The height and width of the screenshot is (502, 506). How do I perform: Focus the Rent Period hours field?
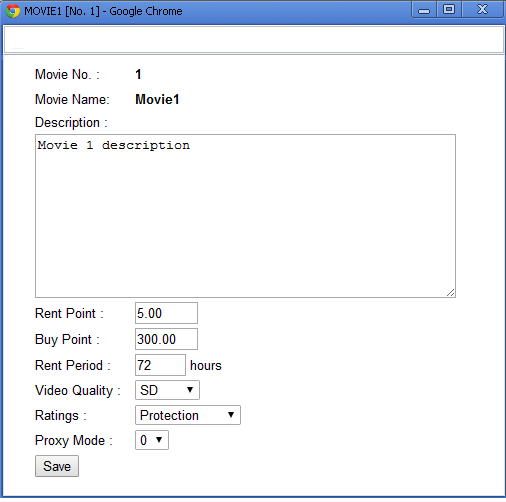tap(160, 365)
